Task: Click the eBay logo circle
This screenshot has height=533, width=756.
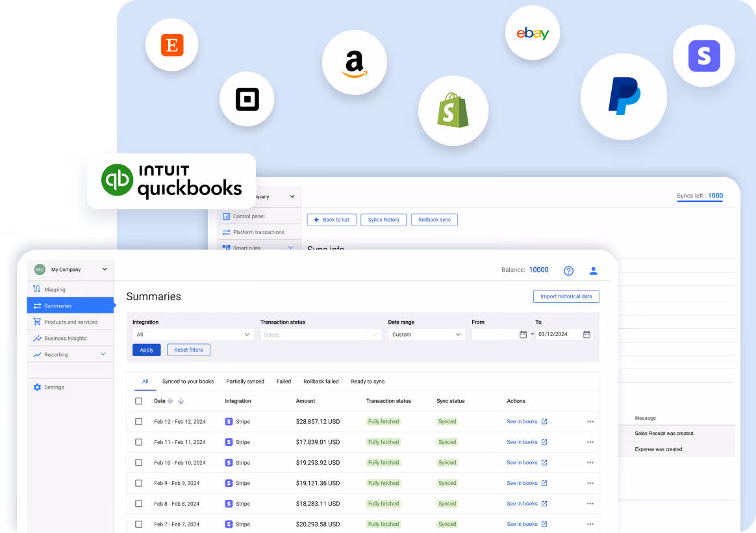Action: click(533, 32)
